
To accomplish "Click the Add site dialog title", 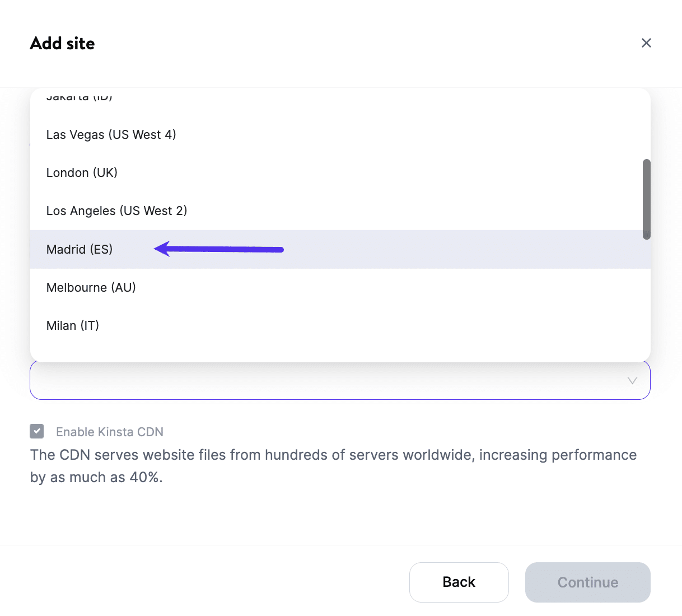I will [x=62, y=43].
